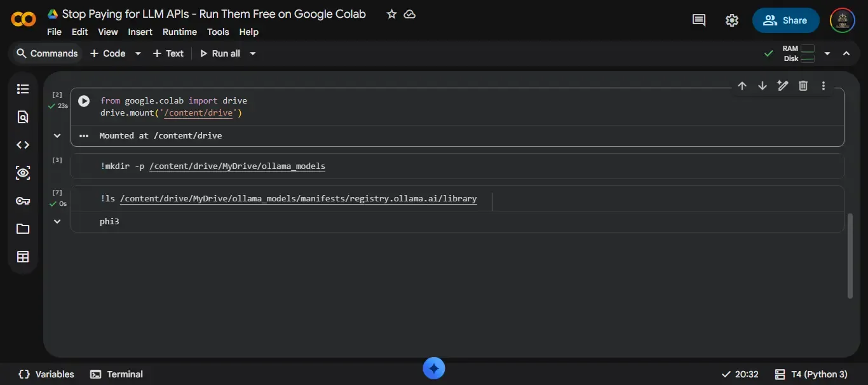Collapse the phi3 output

57,221
